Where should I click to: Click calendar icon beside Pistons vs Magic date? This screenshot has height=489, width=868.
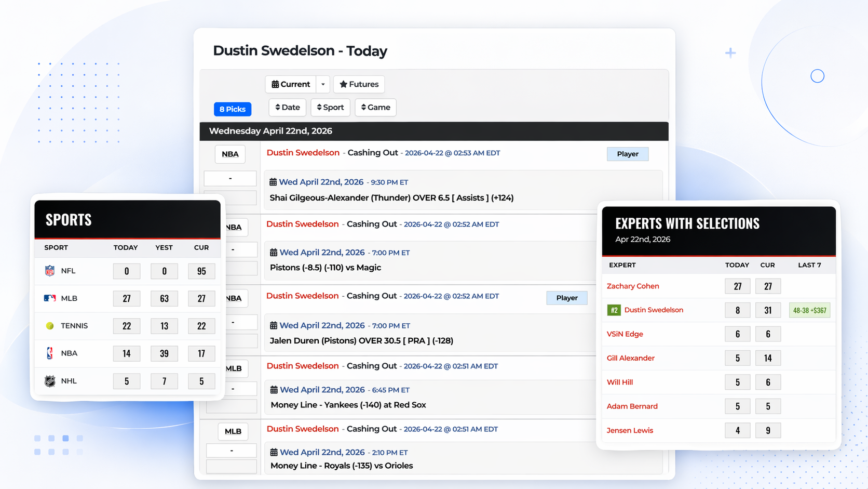pyautogui.click(x=274, y=253)
